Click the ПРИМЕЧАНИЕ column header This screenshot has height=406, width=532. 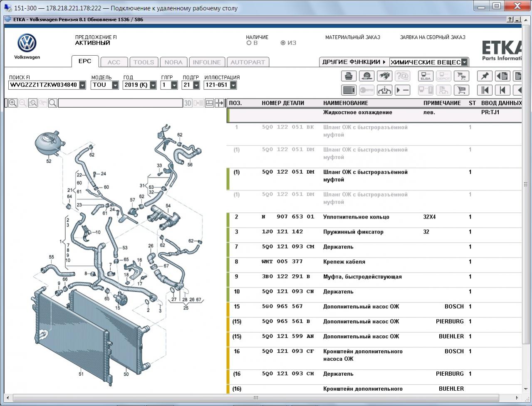442,103
